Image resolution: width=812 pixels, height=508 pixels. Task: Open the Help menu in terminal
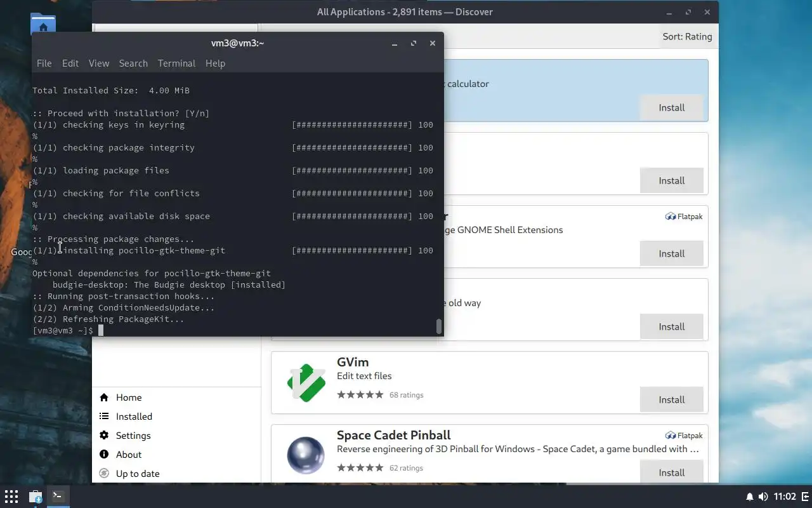click(x=215, y=63)
